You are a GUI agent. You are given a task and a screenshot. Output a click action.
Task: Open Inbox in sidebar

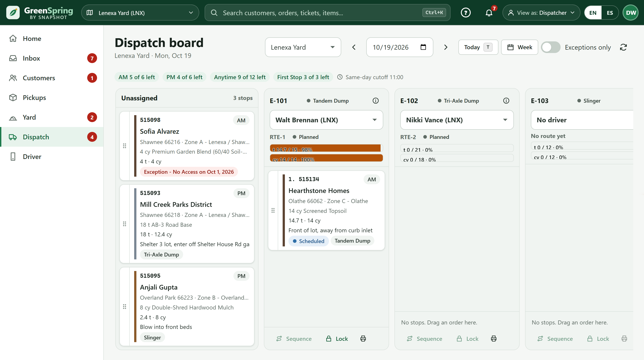coord(52,58)
